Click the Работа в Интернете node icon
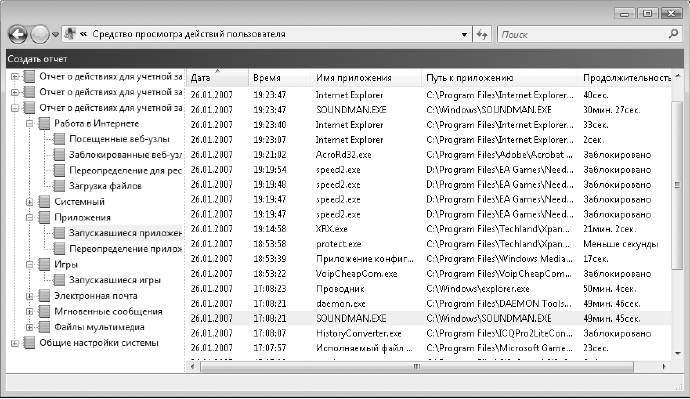Image resolution: width=690 pixels, height=399 pixels. click(44, 124)
